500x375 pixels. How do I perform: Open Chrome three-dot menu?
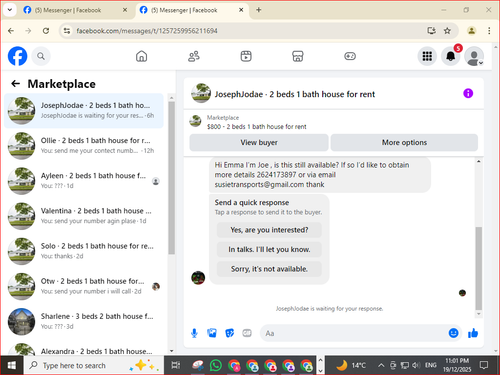pos(489,31)
